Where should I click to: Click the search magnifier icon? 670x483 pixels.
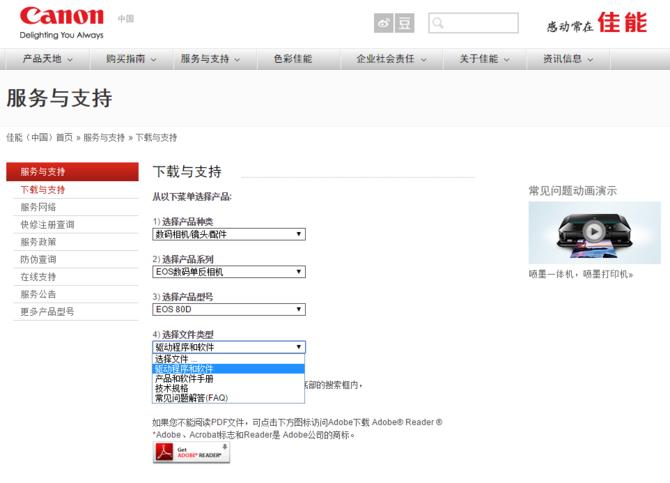pos(438,23)
